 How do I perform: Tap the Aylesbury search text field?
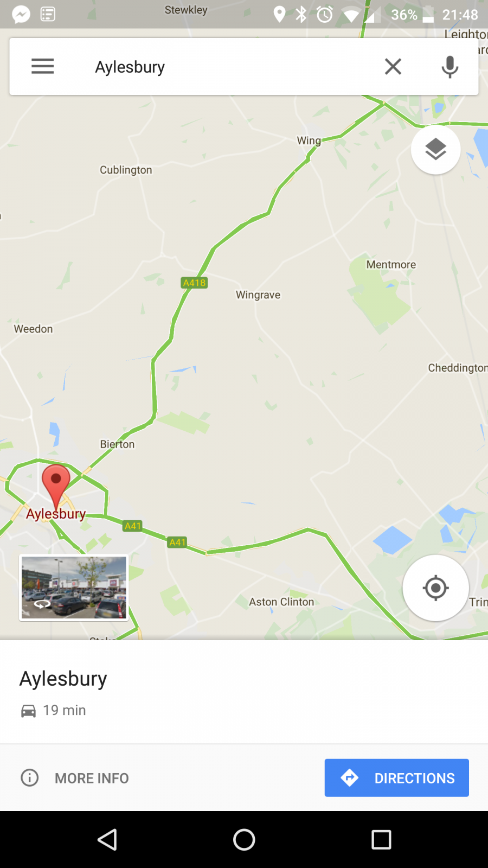(x=228, y=67)
